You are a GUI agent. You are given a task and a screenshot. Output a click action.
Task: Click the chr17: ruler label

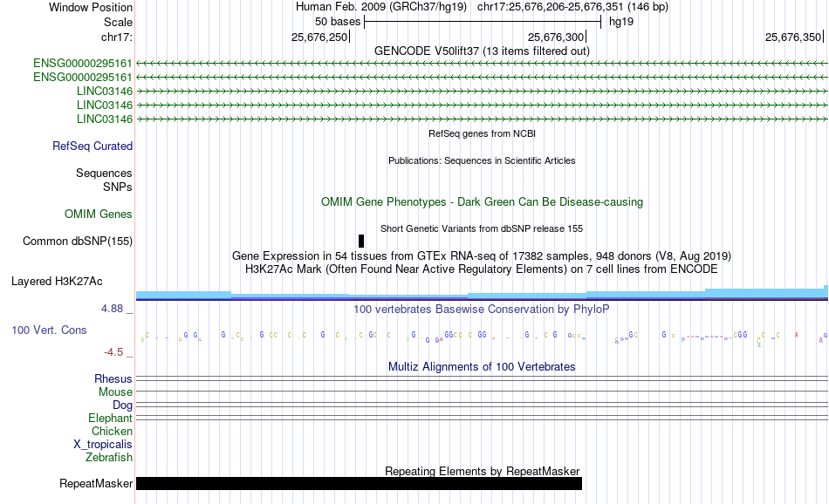pos(116,37)
